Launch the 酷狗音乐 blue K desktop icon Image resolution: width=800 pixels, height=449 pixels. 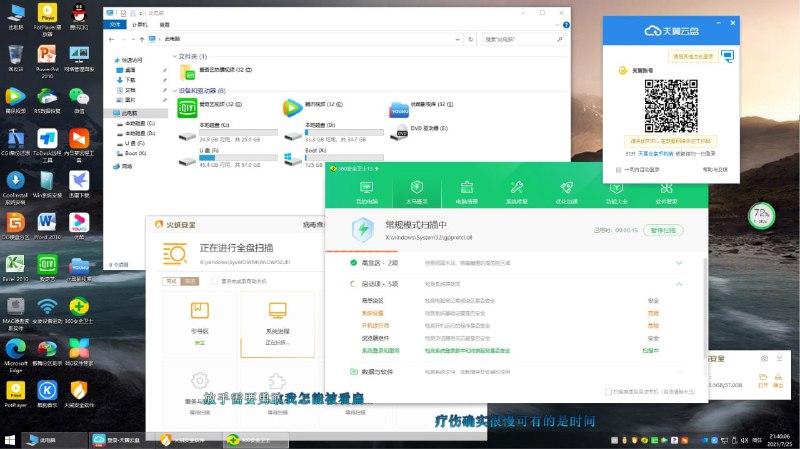[x=47, y=395]
